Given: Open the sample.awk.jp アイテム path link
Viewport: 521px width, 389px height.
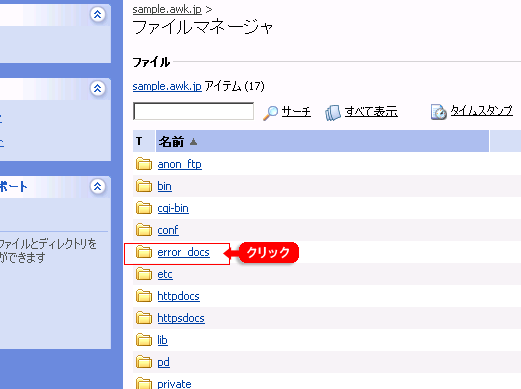Looking at the screenshot, I should click(x=167, y=86).
